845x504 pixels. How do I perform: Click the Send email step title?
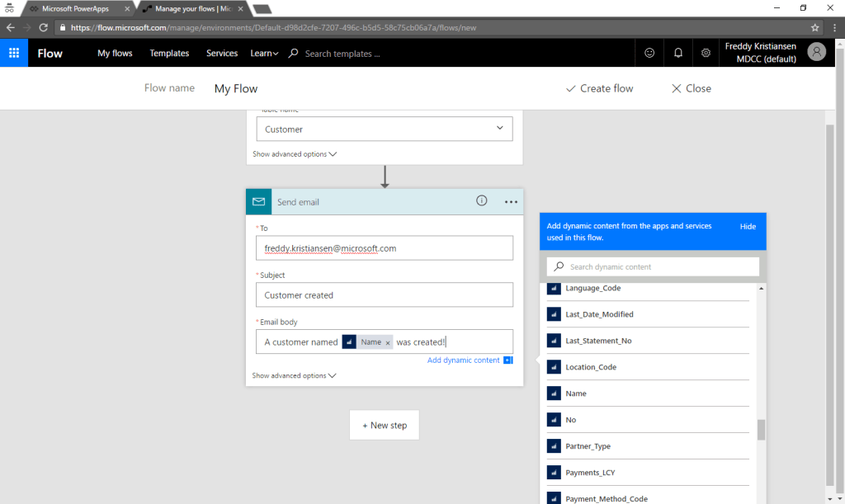[x=298, y=202]
